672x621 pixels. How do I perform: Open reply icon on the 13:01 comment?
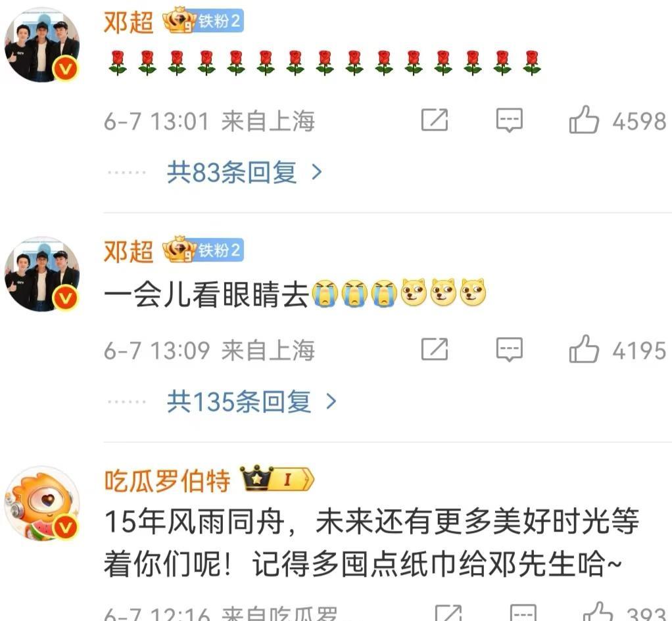[509, 120]
